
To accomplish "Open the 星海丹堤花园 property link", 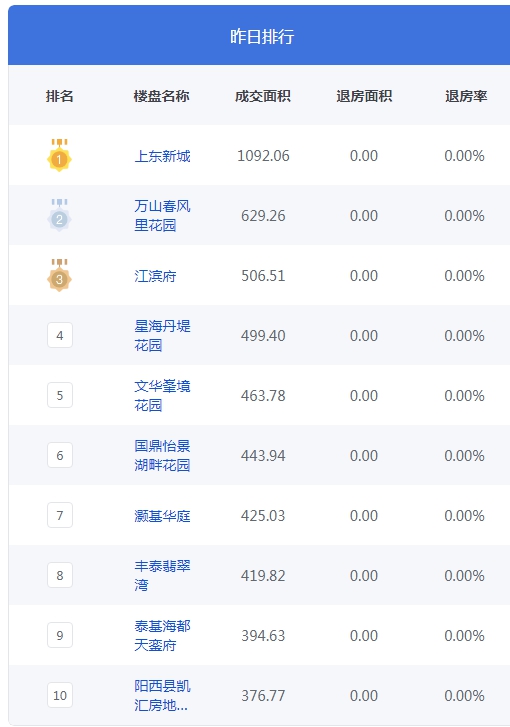I will coord(162,336).
